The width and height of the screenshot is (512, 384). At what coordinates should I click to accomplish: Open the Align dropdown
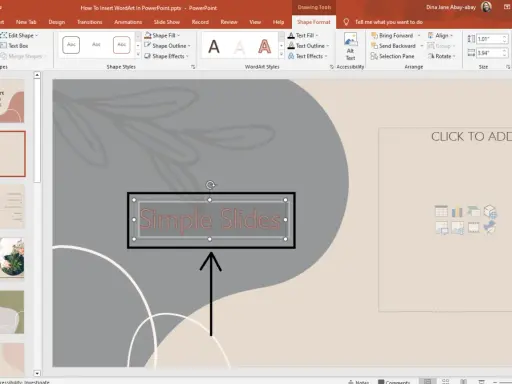coord(440,35)
